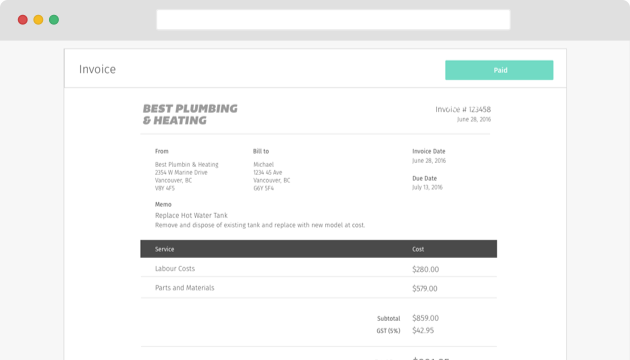
Task: Click the green Paid button
Action: point(499,70)
